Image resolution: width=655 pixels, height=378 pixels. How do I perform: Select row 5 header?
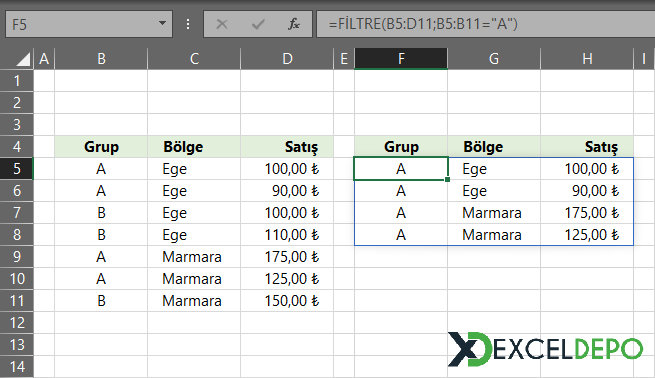point(17,169)
